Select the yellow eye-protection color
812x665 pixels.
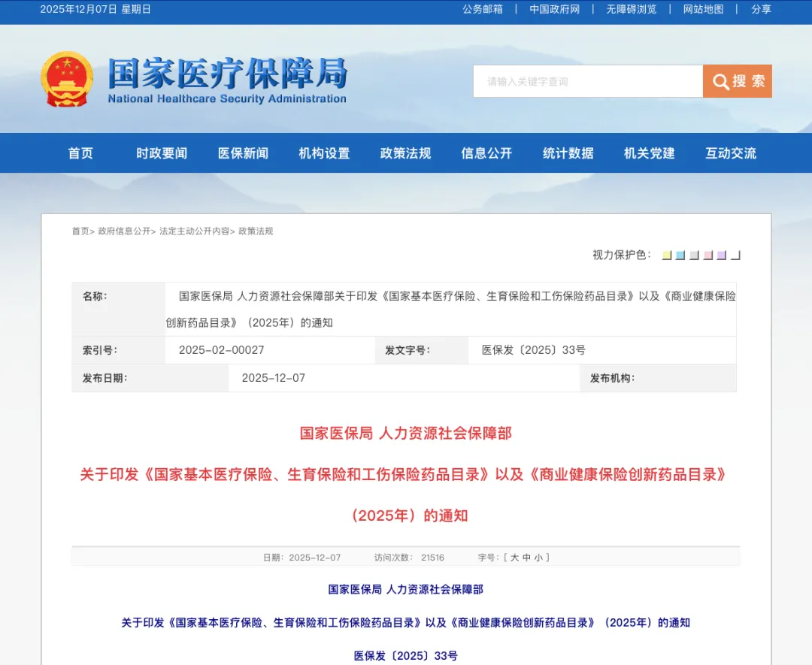coord(666,255)
